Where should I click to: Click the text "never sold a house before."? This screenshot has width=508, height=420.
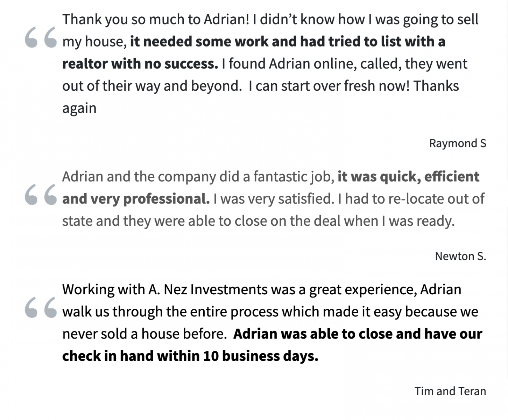144,334
